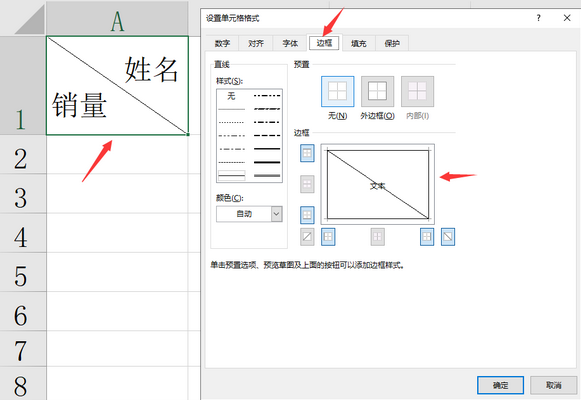Open the 保护 tab
The image size is (581, 400).
392,43
